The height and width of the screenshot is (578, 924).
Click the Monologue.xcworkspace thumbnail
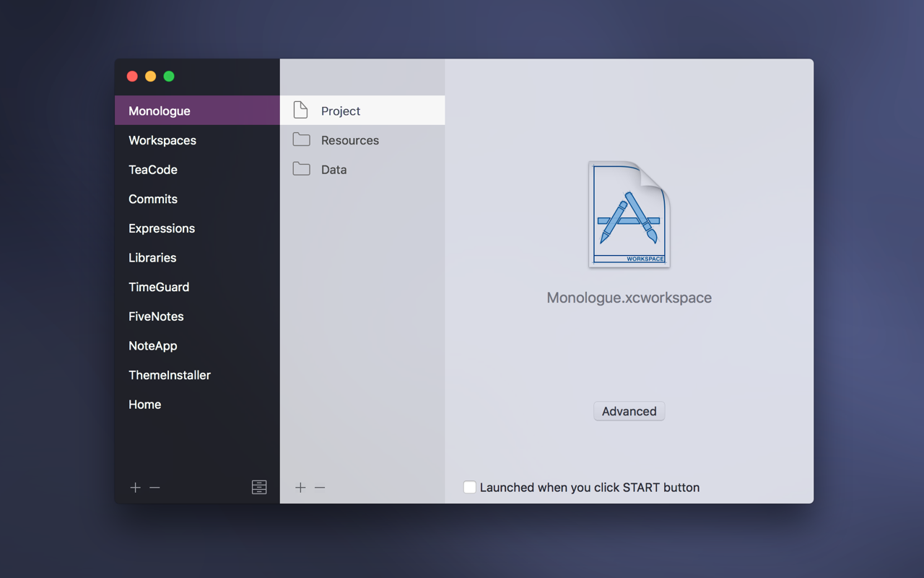coord(629,213)
